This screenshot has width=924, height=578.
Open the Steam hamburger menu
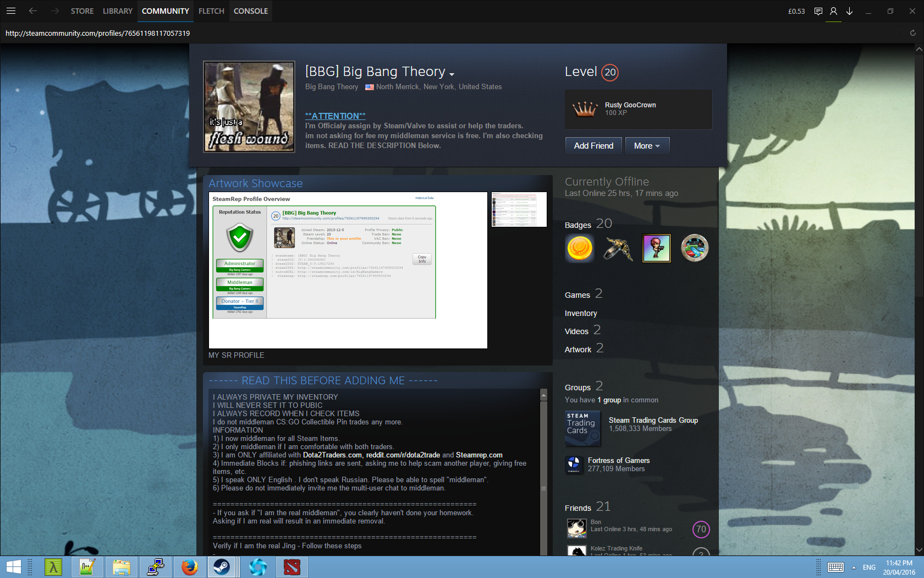tap(11, 11)
